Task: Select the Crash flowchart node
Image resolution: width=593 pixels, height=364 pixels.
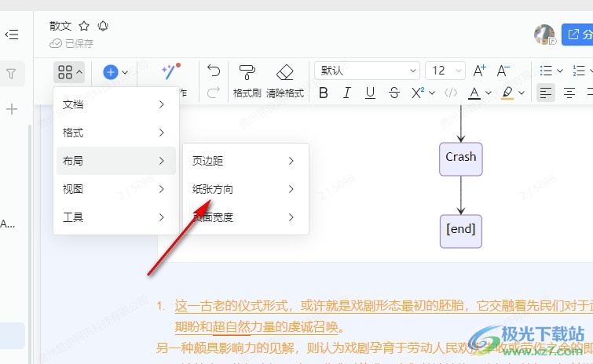Action: [x=460, y=159]
